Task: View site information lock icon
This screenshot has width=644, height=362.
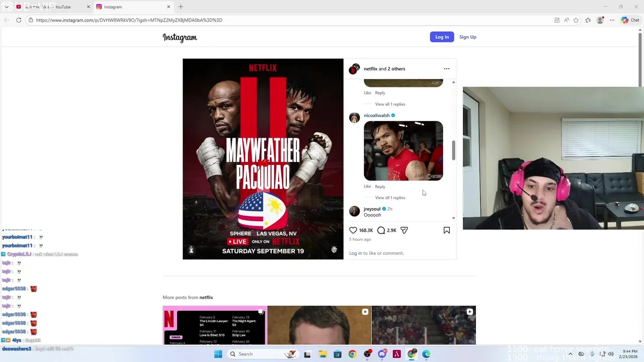Action: 31,20
